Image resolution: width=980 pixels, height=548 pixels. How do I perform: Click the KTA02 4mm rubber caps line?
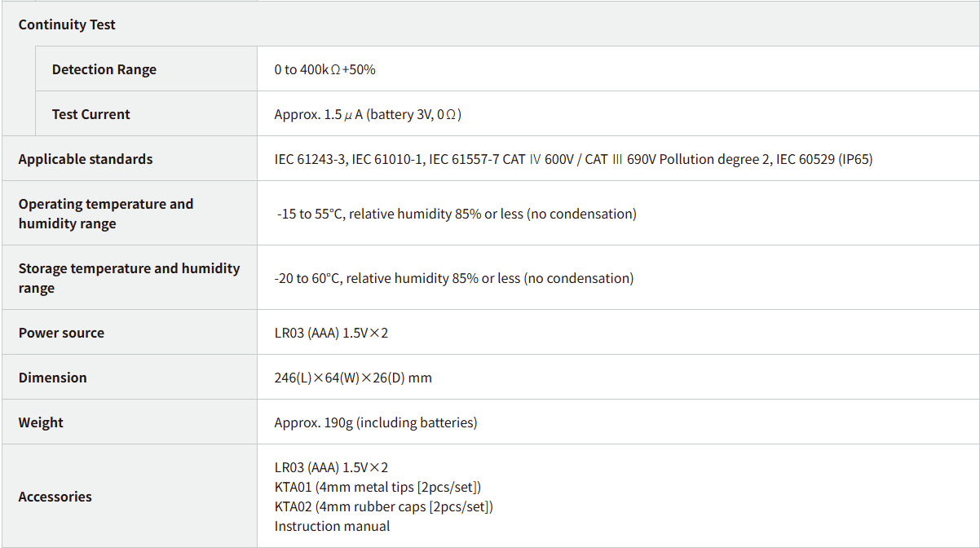tap(383, 506)
